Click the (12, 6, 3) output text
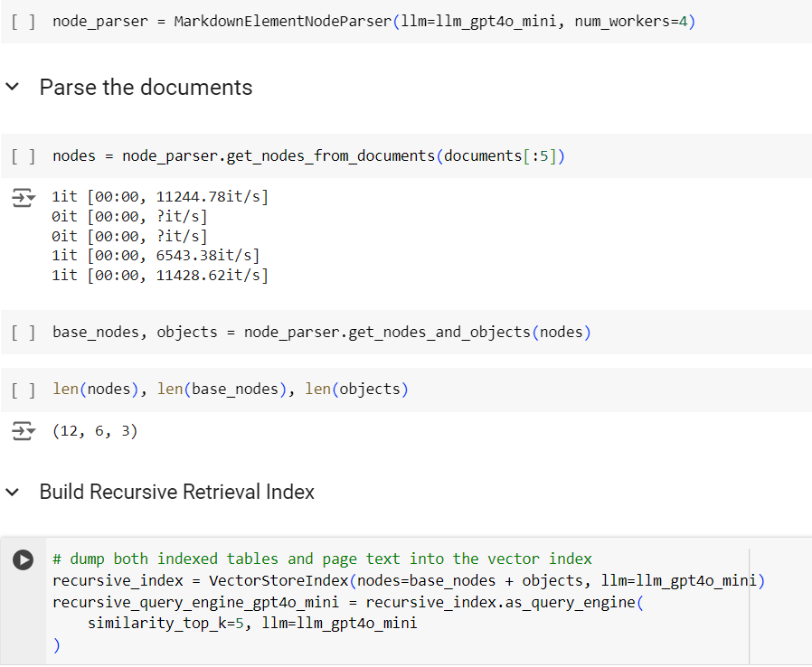The width and height of the screenshot is (812, 667). tap(95, 431)
